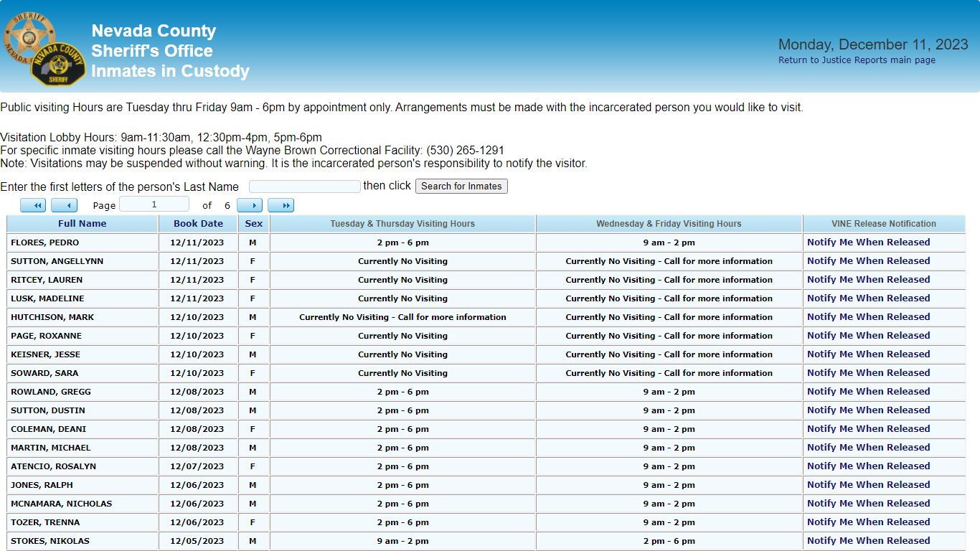Select the name FLORES, PEDRO
This screenshot has width=980, height=551.
tap(44, 242)
